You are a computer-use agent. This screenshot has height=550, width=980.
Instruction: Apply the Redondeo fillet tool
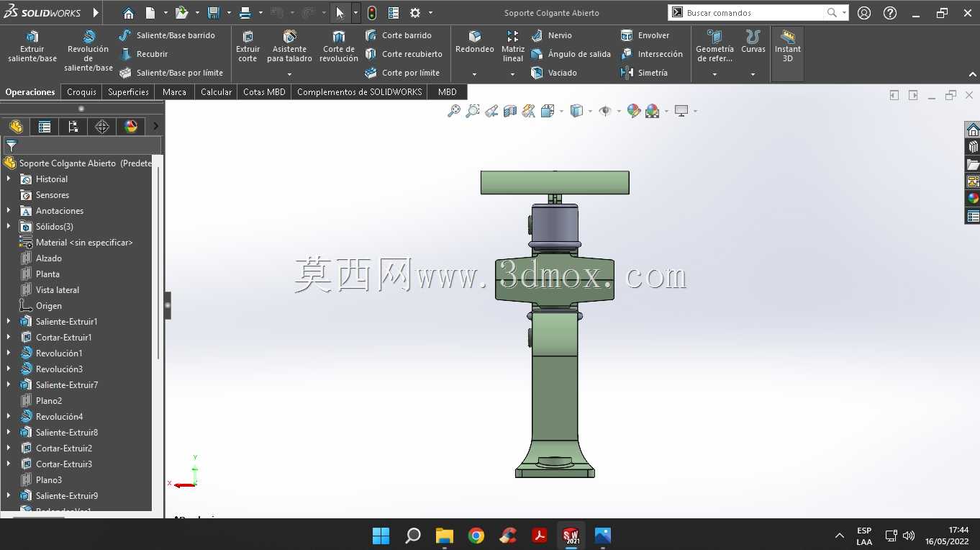475,42
